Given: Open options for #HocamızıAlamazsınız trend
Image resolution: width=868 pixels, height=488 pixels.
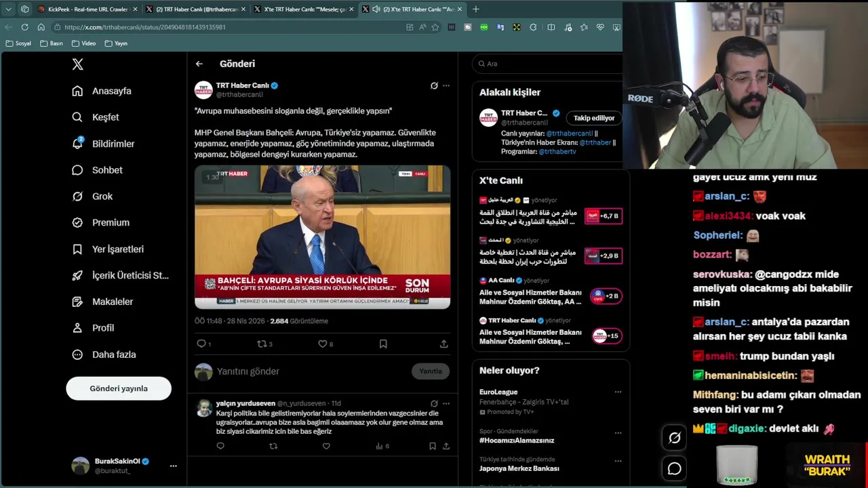Looking at the screenshot, I should 618,432.
